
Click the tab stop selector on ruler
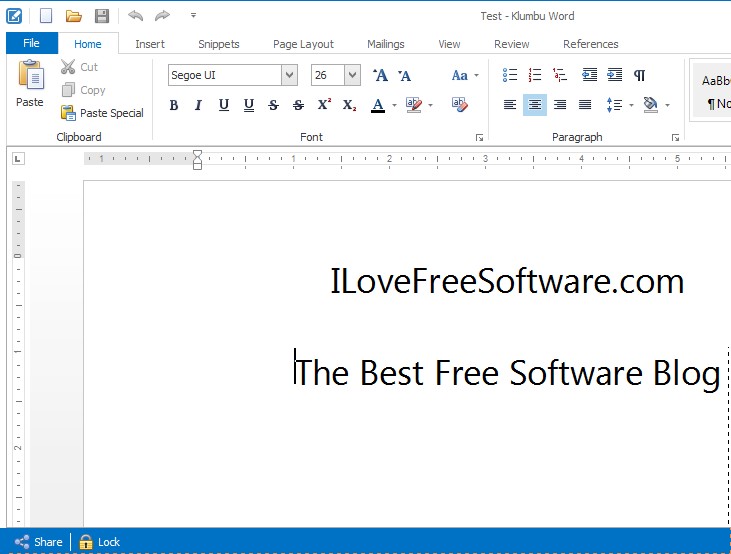point(17,159)
